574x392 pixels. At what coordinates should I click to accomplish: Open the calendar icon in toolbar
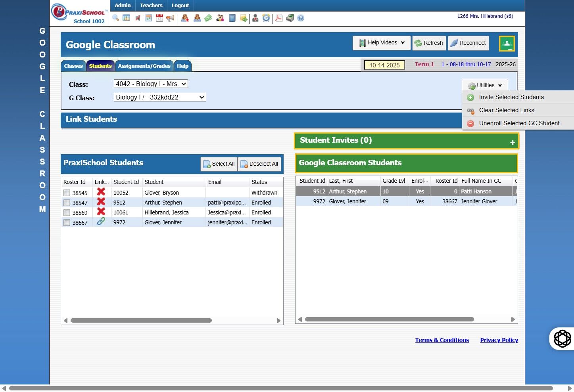point(159,18)
